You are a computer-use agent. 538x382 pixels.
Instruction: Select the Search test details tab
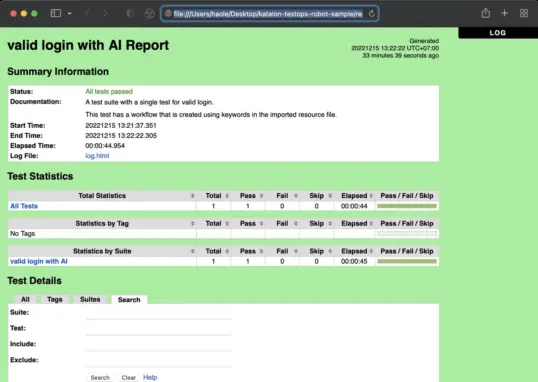click(x=129, y=300)
